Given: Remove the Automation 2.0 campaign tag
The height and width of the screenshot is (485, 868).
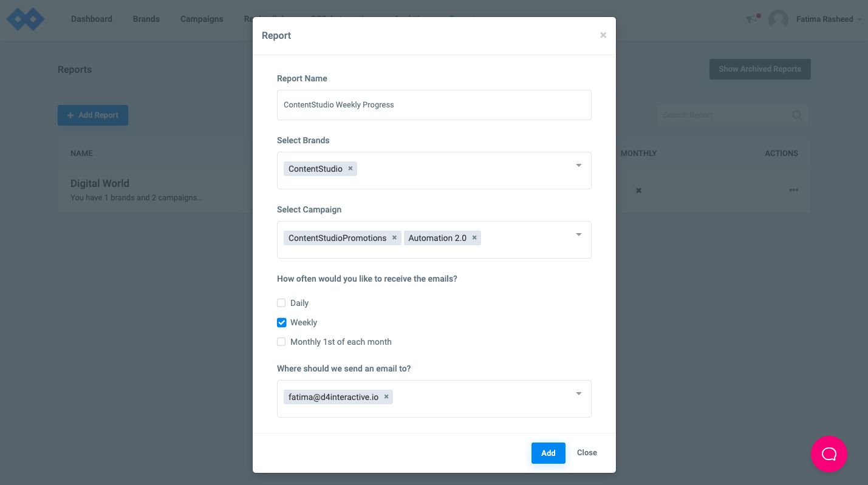Looking at the screenshot, I should 474,238.
